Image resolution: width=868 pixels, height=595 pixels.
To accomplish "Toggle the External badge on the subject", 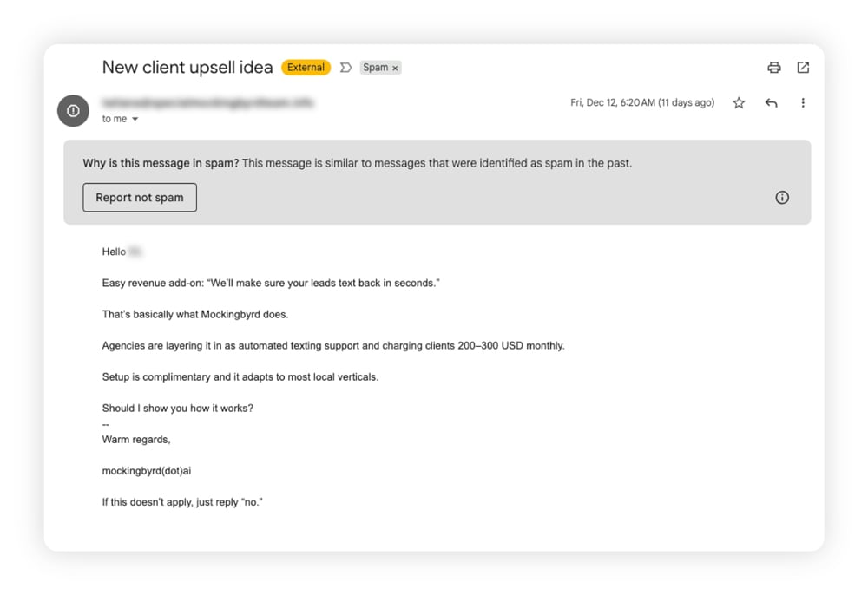I will pos(305,67).
